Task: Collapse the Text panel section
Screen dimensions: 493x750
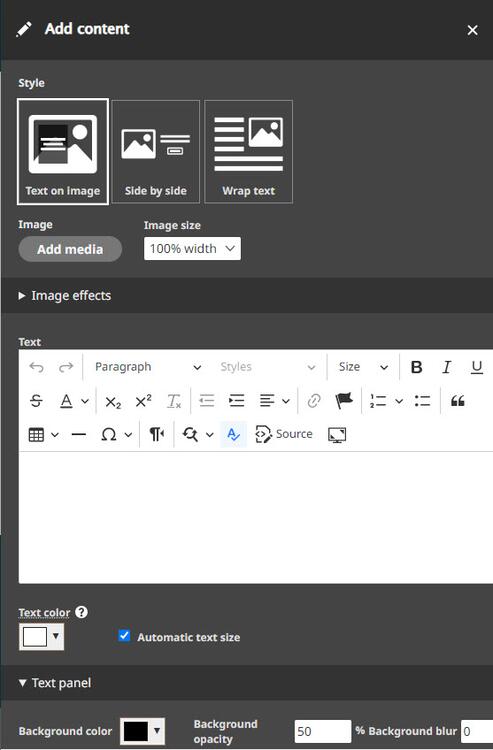Action: [55, 683]
